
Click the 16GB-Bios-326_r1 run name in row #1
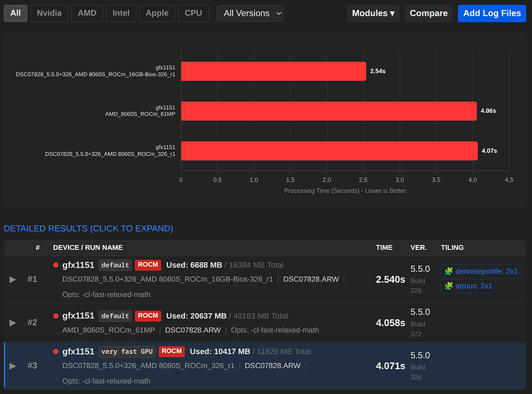pyautogui.click(x=167, y=279)
